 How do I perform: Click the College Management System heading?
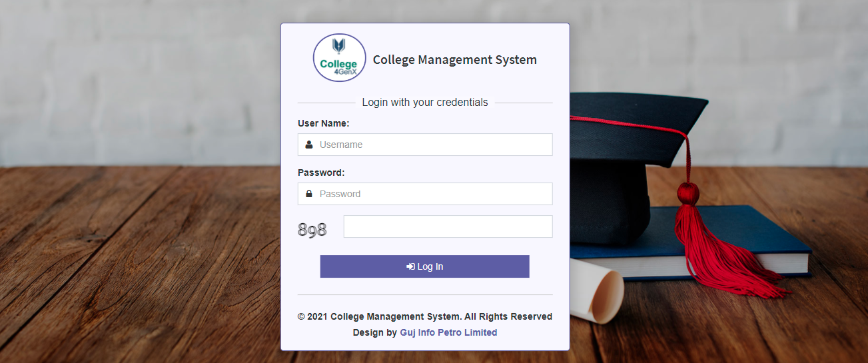click(x=454, y=60)
